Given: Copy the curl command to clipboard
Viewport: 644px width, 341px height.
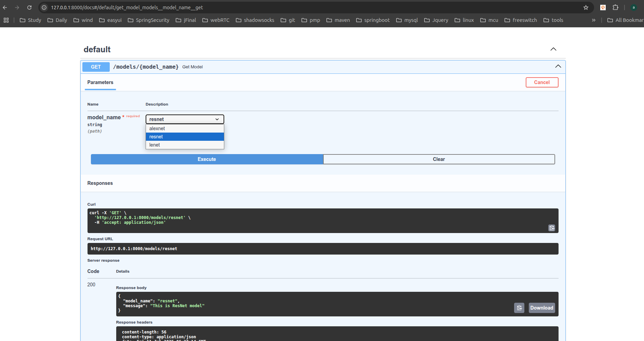Looking at the screenshot, I should point(551,228).
